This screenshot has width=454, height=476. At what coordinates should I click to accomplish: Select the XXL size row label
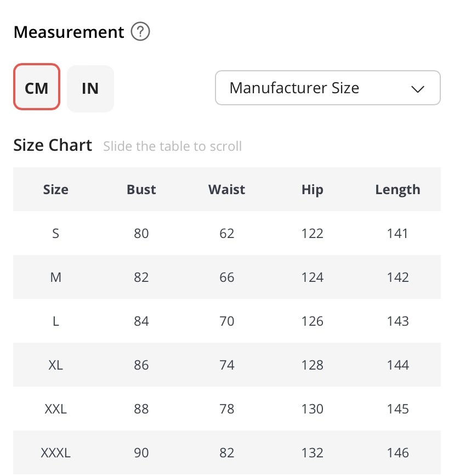[x=55, y=409]
